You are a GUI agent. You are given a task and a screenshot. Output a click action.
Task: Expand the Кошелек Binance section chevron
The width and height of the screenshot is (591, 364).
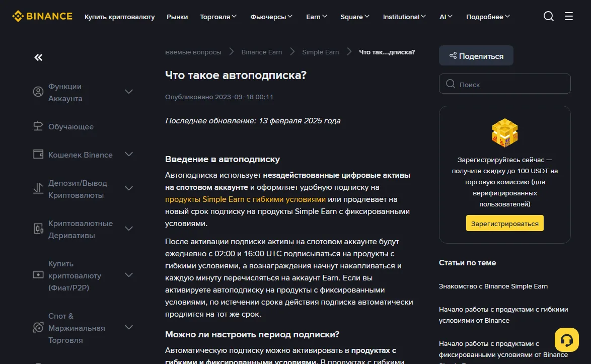[x=129, y=154]
